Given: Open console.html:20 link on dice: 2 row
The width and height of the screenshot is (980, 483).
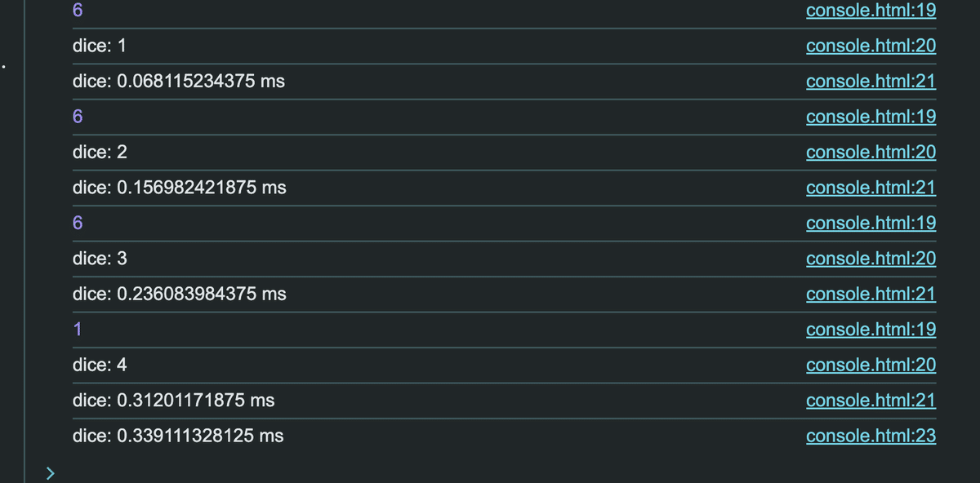Looking at the screenshot, I should click(871, 153).
